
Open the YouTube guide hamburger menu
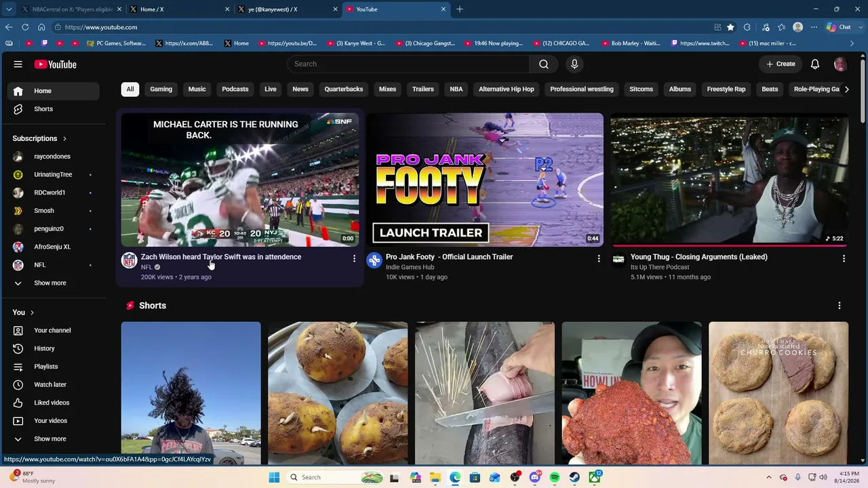[18, 64]
